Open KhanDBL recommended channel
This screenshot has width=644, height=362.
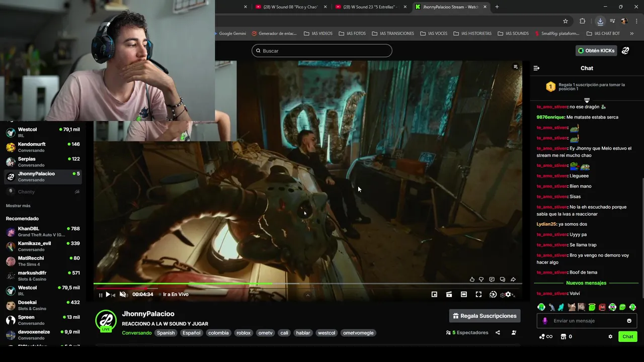[43, 232]
